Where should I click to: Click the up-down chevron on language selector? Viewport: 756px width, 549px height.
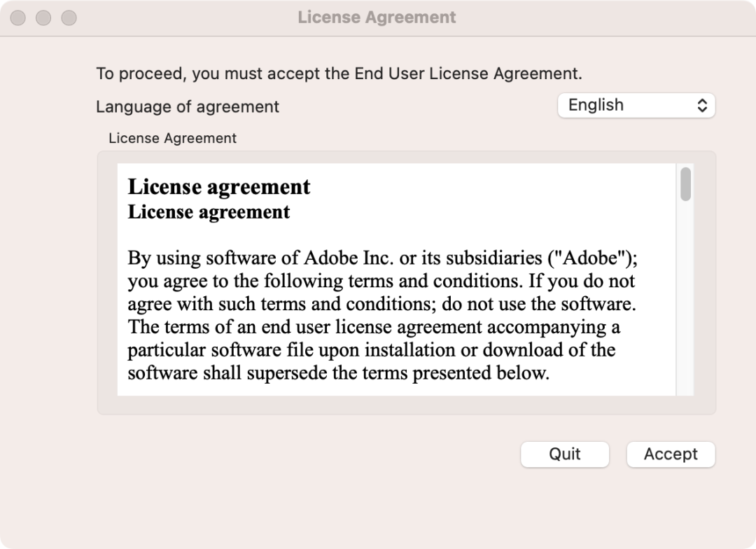[702, 106]
